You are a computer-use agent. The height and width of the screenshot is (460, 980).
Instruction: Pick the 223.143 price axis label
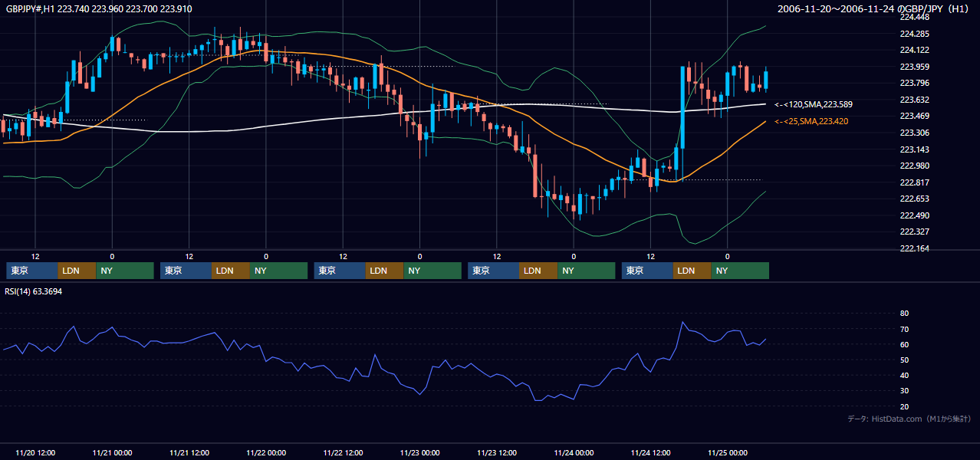(x=915, y=149)
